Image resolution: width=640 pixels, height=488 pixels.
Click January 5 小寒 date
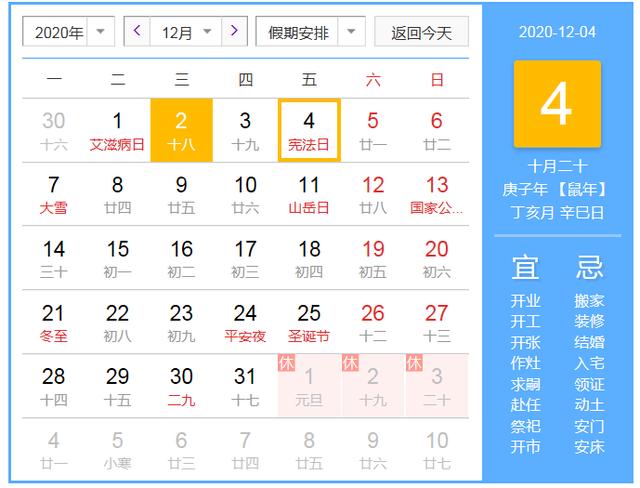pos(117,449)
